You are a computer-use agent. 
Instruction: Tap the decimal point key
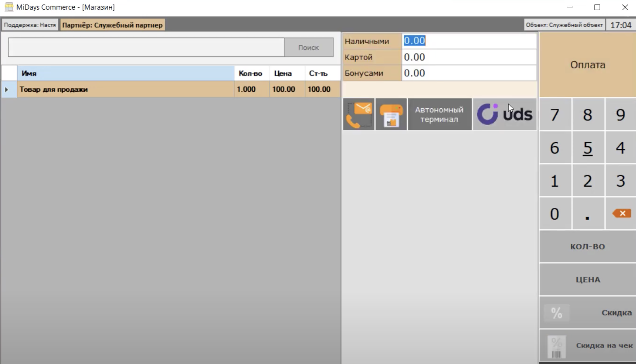[x=588, y=214]
